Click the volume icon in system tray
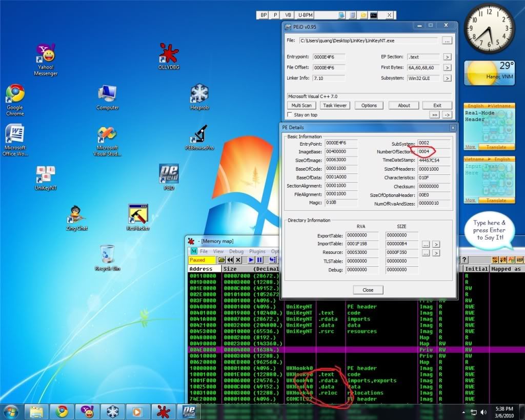 [x=483, y=412]
